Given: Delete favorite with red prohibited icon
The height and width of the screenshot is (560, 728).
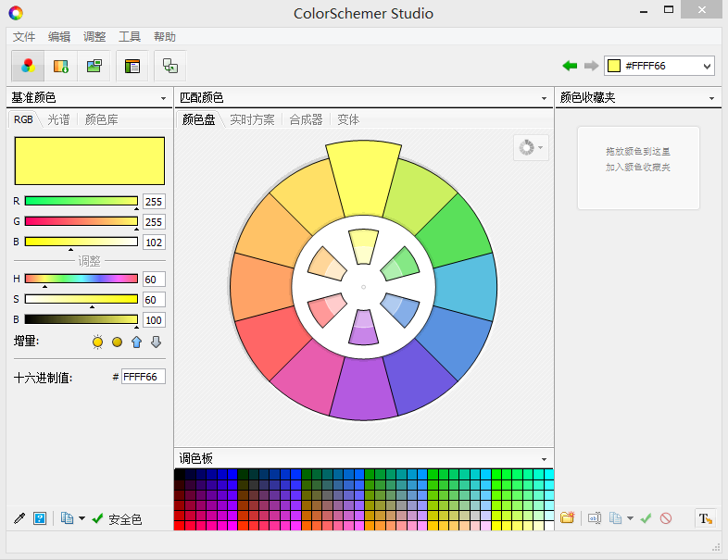Looking at the screenshot, I should [666, 517].
